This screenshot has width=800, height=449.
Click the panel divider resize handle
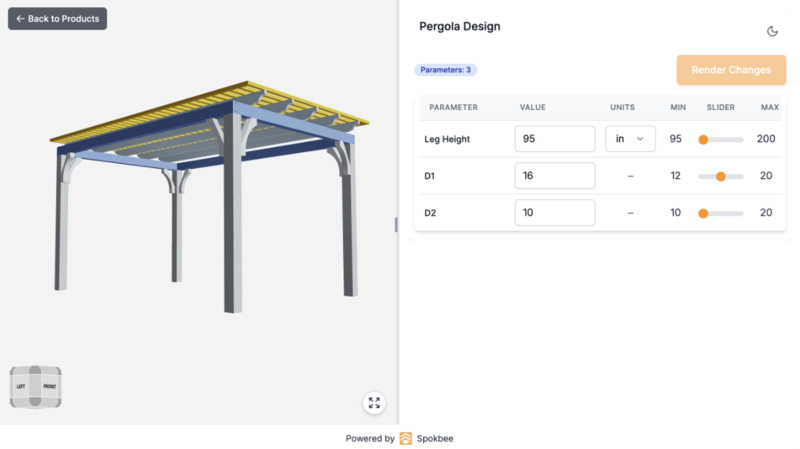[397, 225]
